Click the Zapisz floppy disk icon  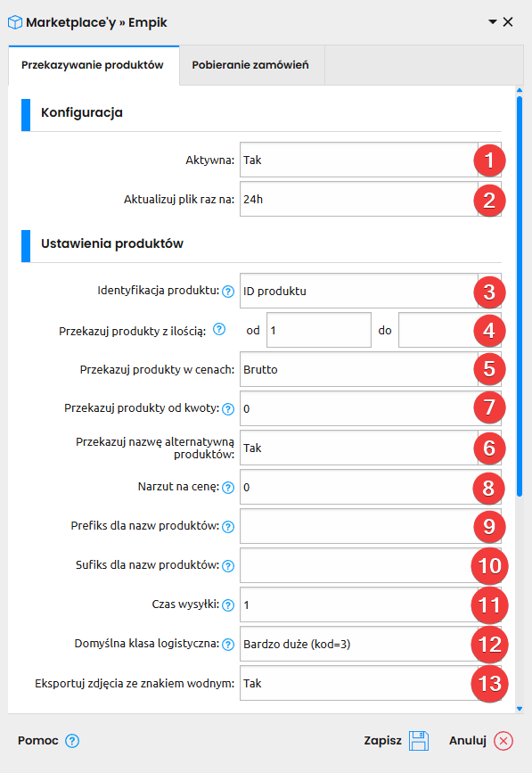419,741
